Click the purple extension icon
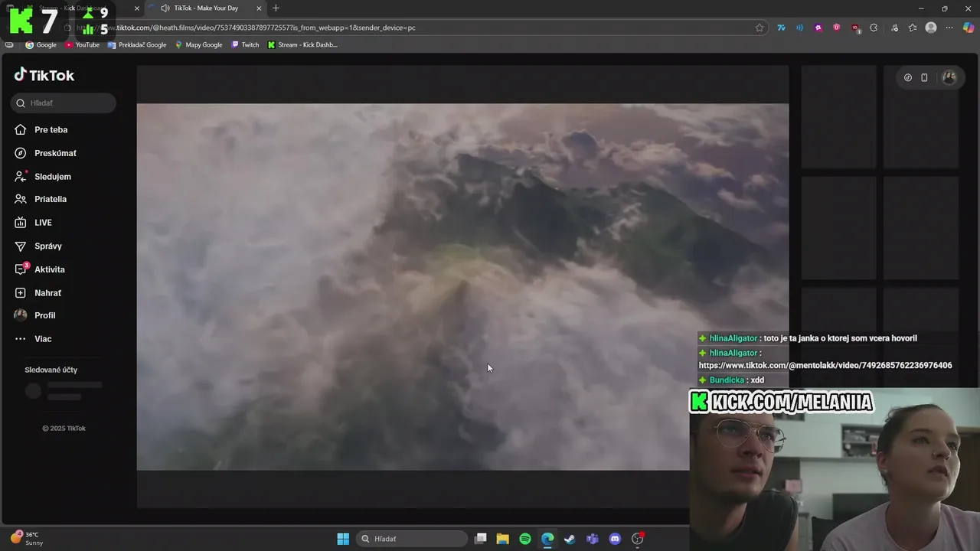The width and height of the screenshot is (980, 551). pos(818,28)
